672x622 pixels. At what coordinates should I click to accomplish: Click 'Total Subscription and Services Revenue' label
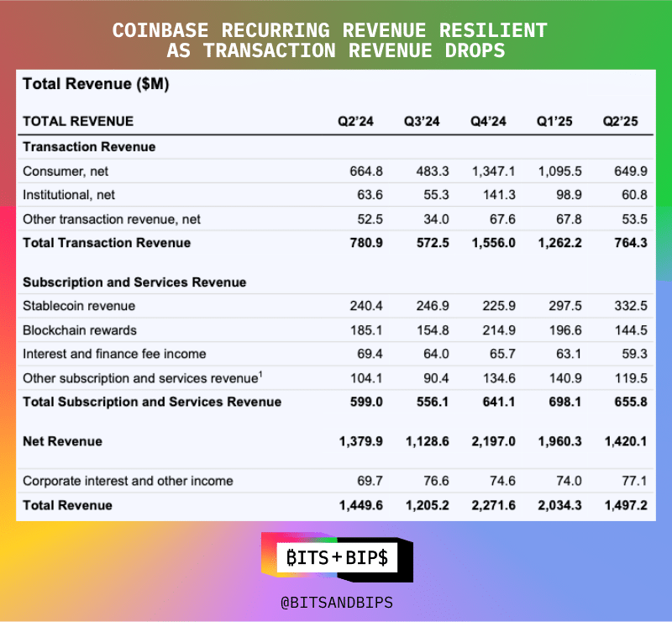coord(152,402)
